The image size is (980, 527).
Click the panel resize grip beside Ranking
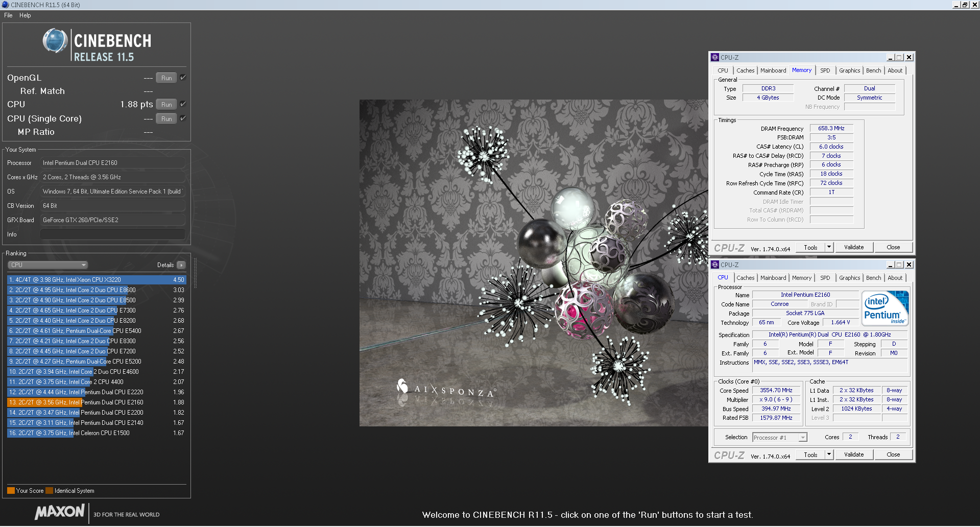click(x=195, y=273)
